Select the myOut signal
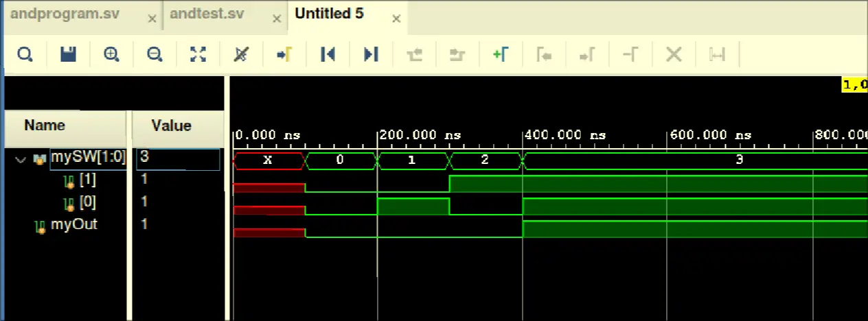This screenshot has height=321, width=868. pos(73,224)
